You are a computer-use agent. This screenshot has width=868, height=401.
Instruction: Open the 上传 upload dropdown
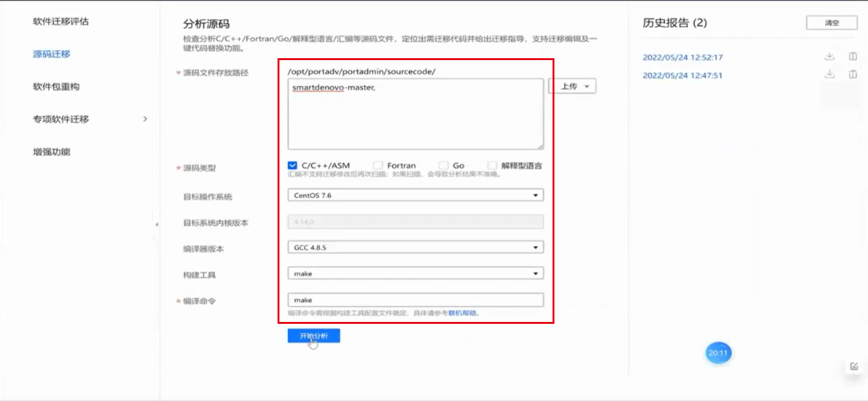[x=573, y=87]
